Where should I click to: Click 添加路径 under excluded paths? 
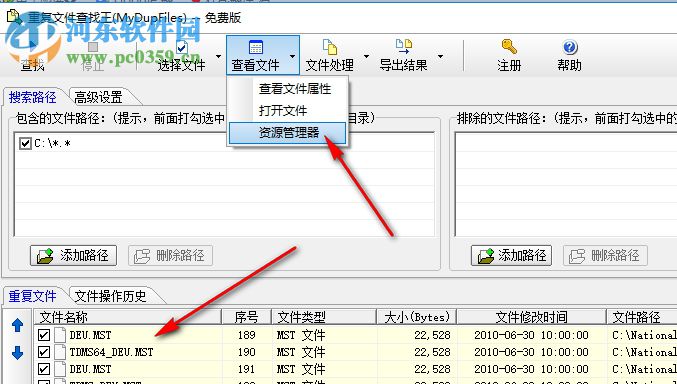(511, 256)
